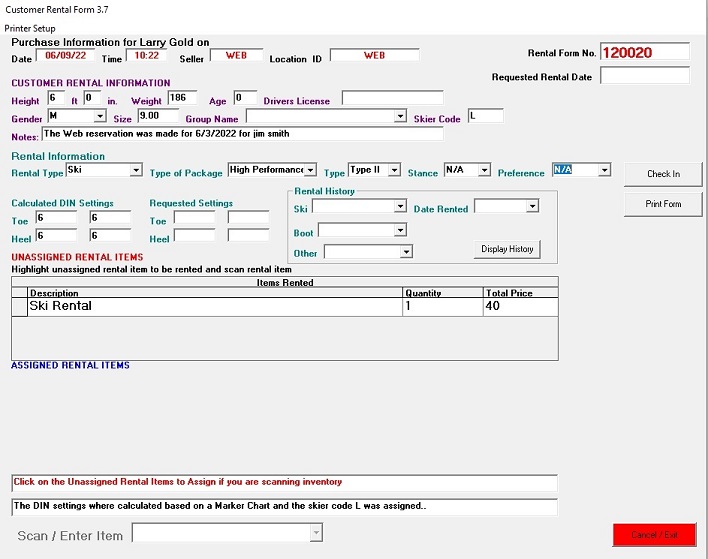The image size is (708, 559).
Task: Click the Skier Code field
Action: (x=485, y=117)
